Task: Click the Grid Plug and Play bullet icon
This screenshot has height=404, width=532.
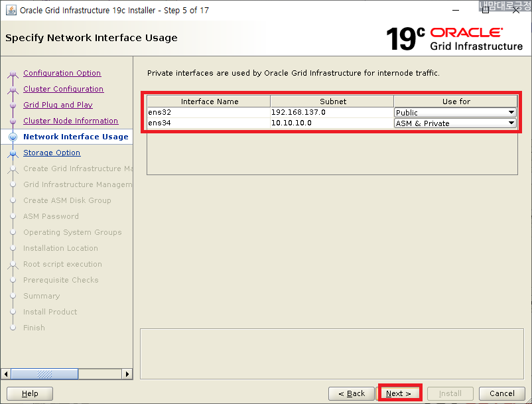Action: [13, 105]
